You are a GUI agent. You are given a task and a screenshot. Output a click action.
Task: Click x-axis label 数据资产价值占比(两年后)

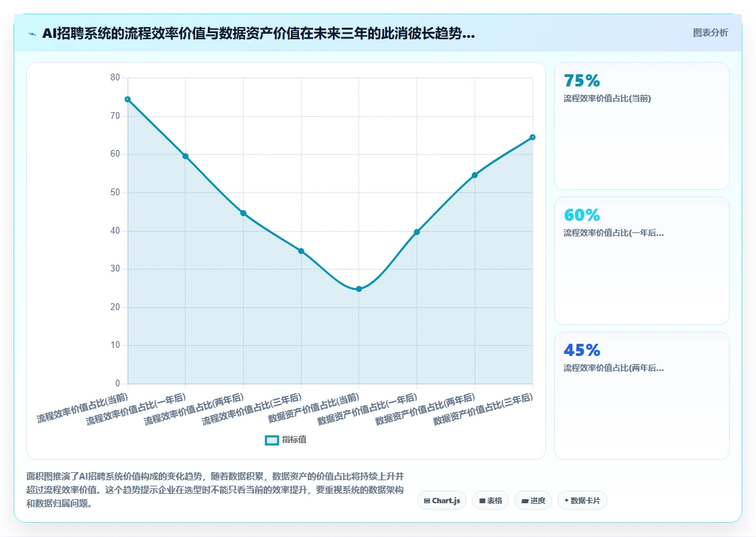425,409
